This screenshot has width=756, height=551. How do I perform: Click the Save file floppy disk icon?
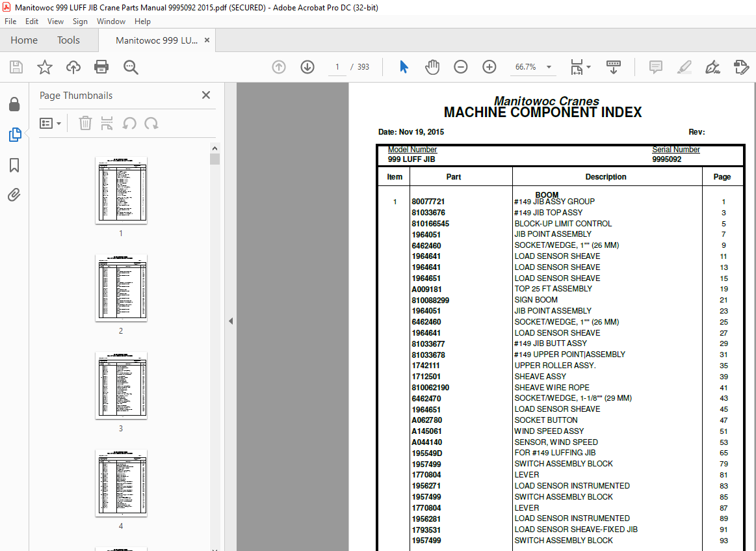(16, 67)
